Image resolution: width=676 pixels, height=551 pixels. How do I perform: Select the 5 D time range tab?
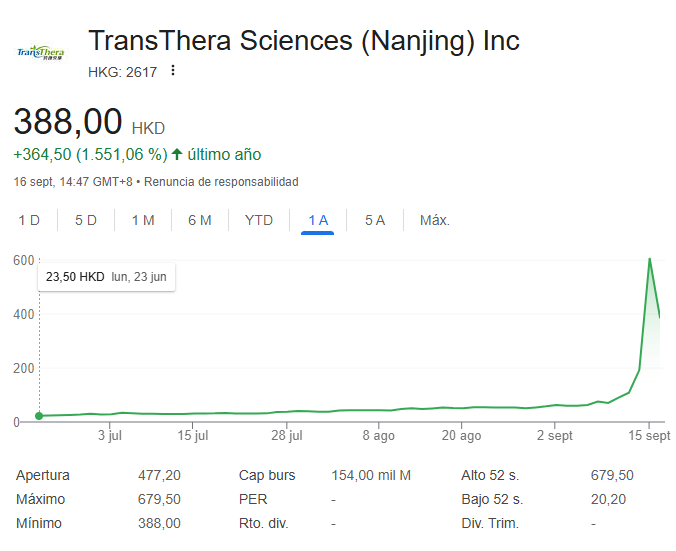coord(86,220)
